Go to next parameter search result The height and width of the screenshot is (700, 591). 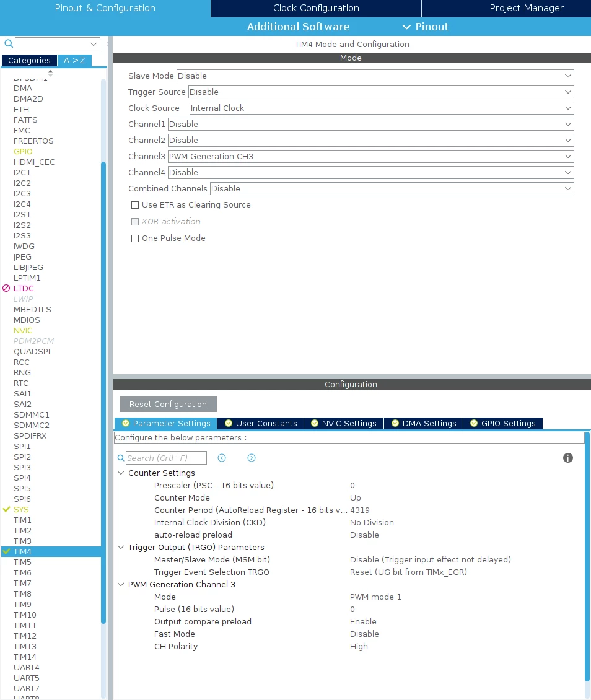coord(252,458)
